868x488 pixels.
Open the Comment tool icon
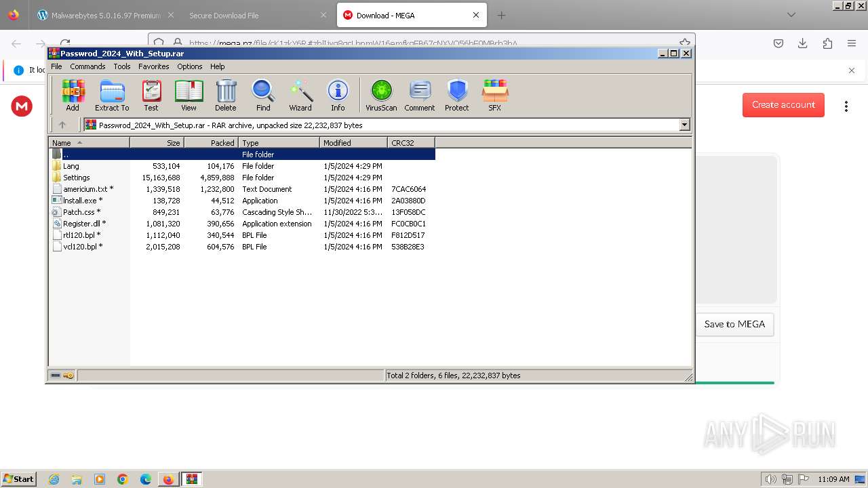pyautogui.click(x=420, y=95)
